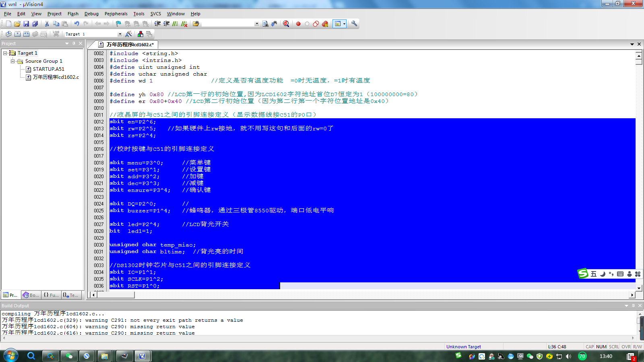Toggle Wubi mode on Sogou input bar
The image size is (644, 362).
[594, 274]
